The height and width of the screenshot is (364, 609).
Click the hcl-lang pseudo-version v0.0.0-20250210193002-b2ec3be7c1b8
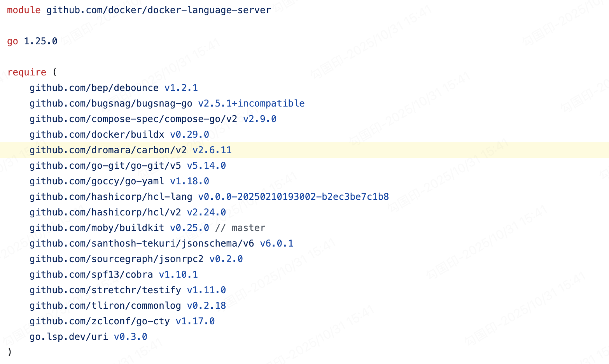point(293,197)
